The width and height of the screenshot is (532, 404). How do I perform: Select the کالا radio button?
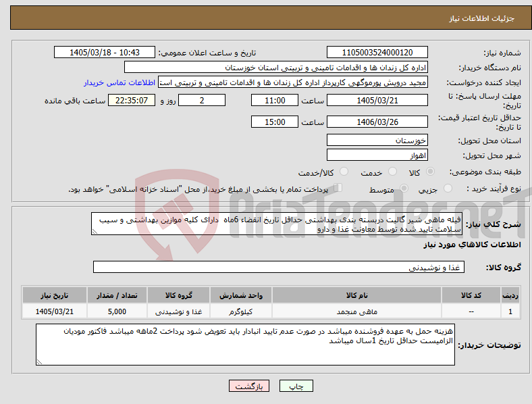(x=430, y=172)
